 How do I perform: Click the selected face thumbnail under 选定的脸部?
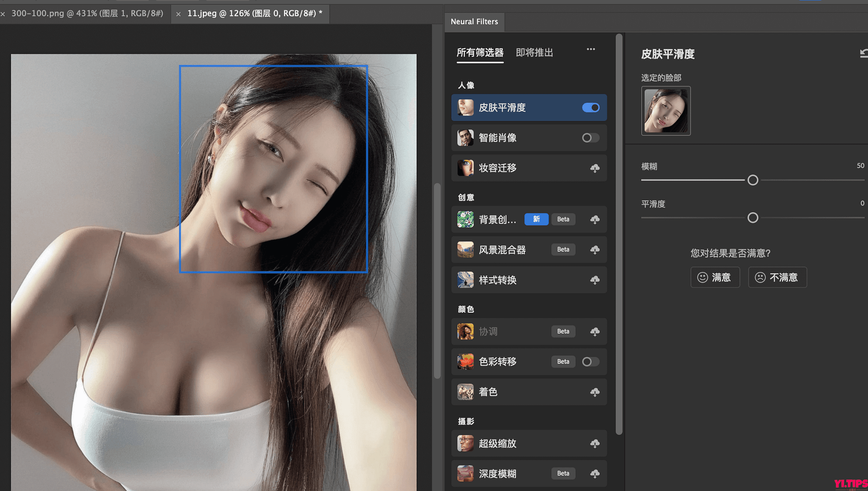pos(666,110)
